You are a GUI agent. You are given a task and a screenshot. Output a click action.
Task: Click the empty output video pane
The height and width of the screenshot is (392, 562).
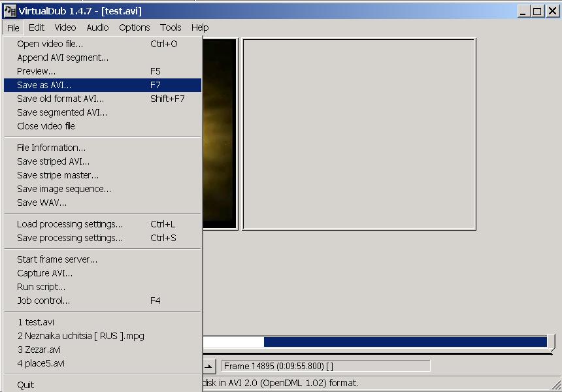click(359, 134)
